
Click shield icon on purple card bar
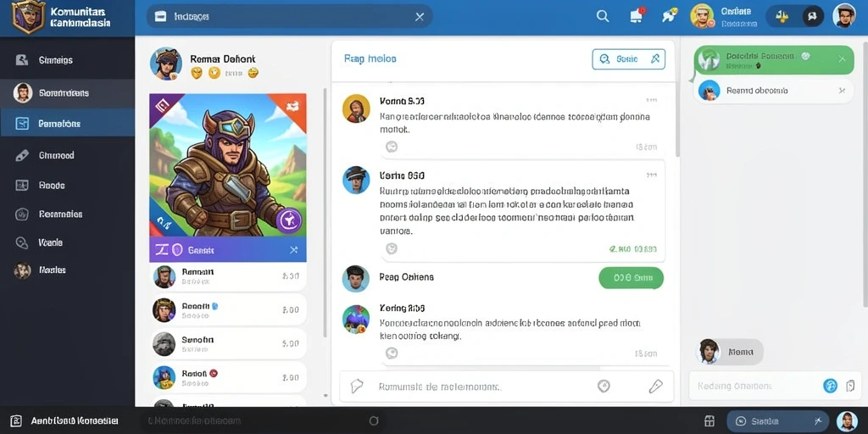tap(177, 250)
